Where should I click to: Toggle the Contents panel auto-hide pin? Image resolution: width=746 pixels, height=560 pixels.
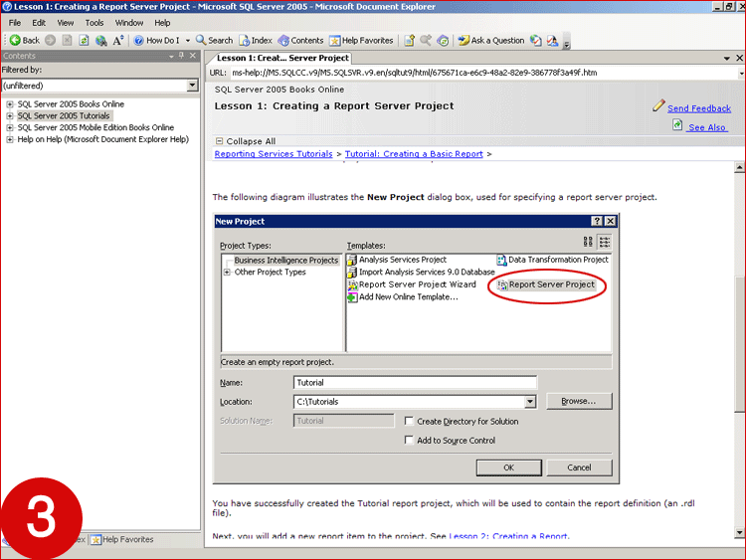point(182,56)
